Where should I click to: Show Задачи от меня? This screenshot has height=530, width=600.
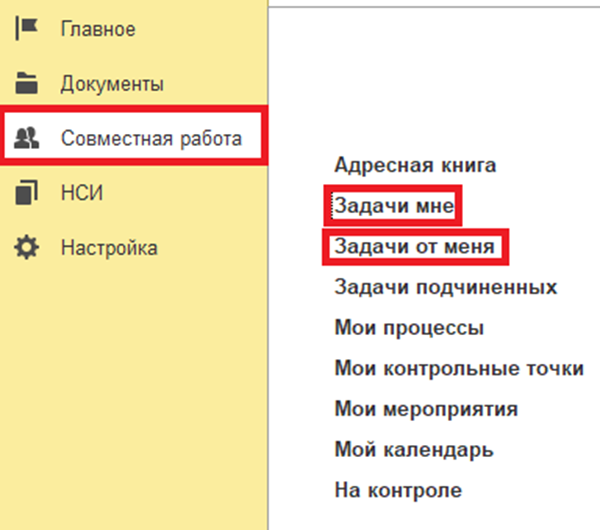tap(415, 247)
